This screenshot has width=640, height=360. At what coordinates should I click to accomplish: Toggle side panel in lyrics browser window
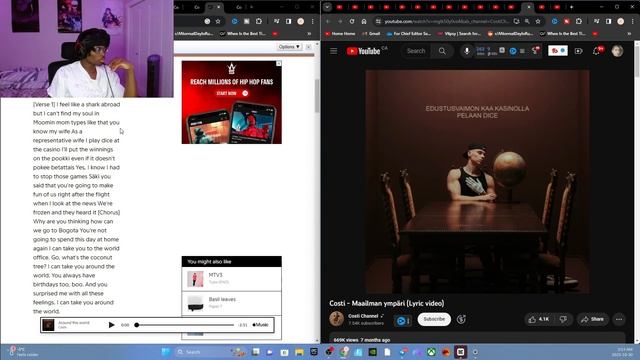tap(289, 21)
